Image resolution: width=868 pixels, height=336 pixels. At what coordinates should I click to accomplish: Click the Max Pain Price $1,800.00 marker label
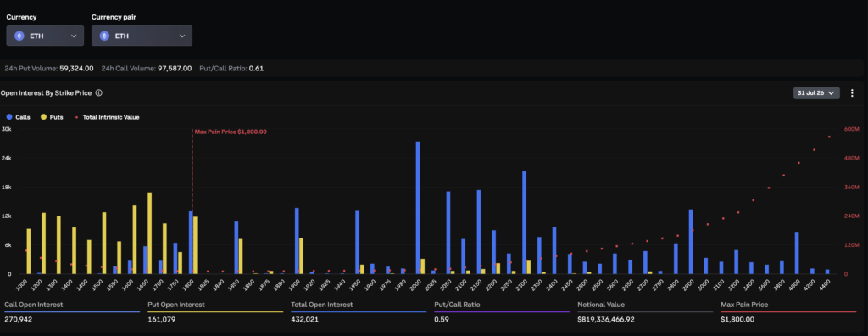(231, 132)
